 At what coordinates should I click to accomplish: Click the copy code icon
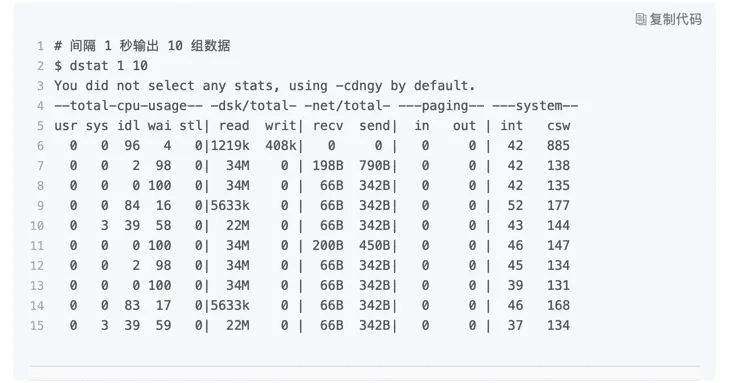(640, 19)
